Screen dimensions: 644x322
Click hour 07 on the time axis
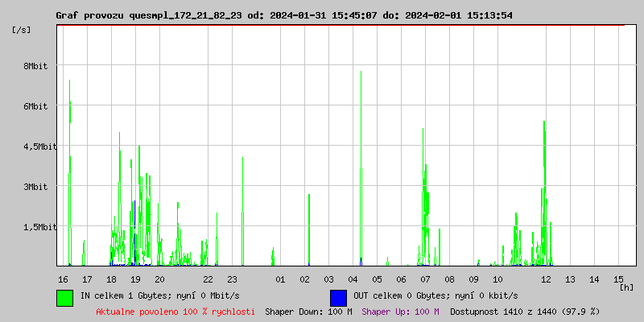tap(425, 279)
